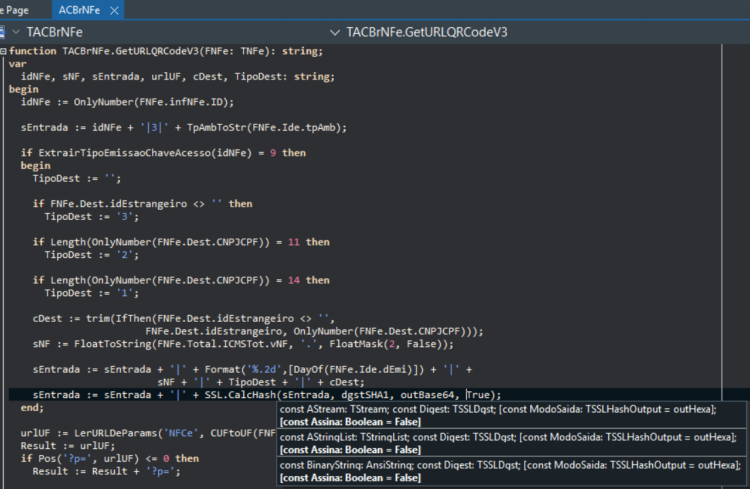Select the AStringList: TStringList overload hint
750x489 pixels.
tap(511, 443)
